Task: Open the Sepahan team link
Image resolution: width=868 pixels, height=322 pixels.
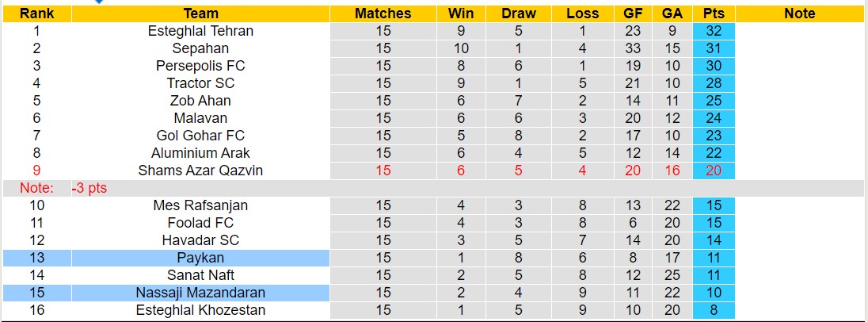Action: click(x=200, y=48)
